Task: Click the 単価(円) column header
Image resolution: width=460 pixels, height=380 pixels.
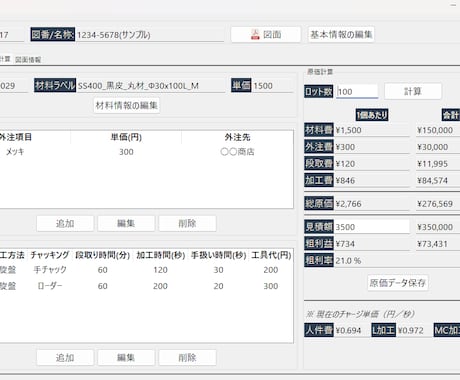Action: pyautogui.click(x=126, y=137)
